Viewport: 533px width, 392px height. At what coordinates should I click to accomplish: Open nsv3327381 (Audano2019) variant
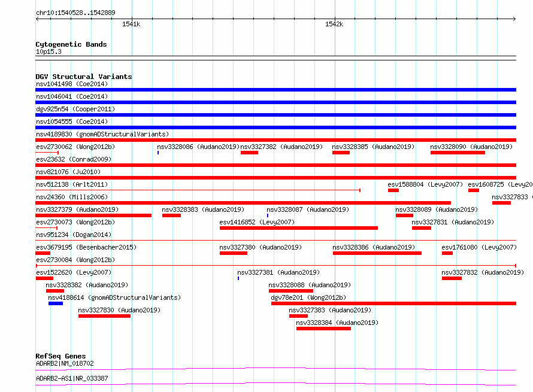pos(278,272)
